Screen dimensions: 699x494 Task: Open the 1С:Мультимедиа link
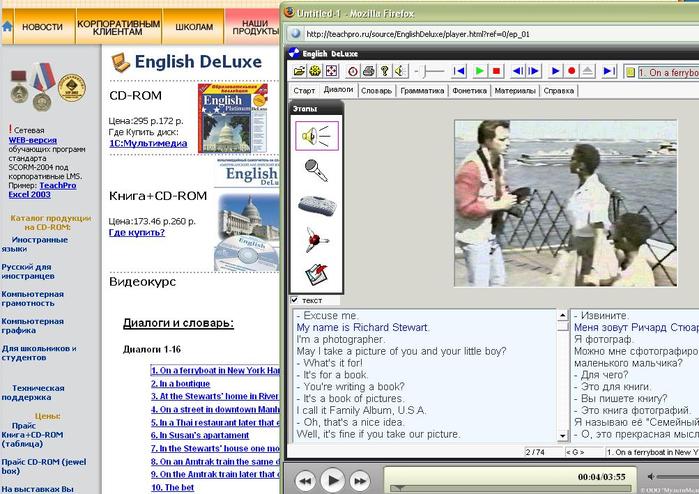148,144
